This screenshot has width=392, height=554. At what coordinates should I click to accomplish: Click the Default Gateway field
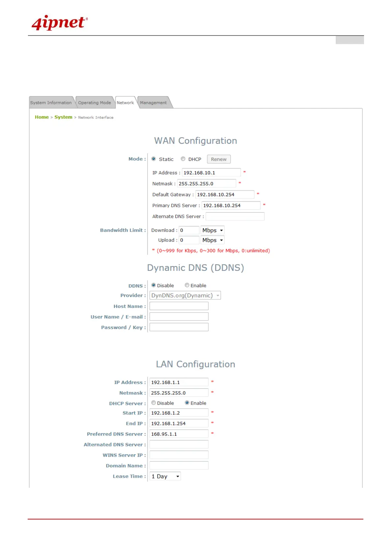pos(225,194)
